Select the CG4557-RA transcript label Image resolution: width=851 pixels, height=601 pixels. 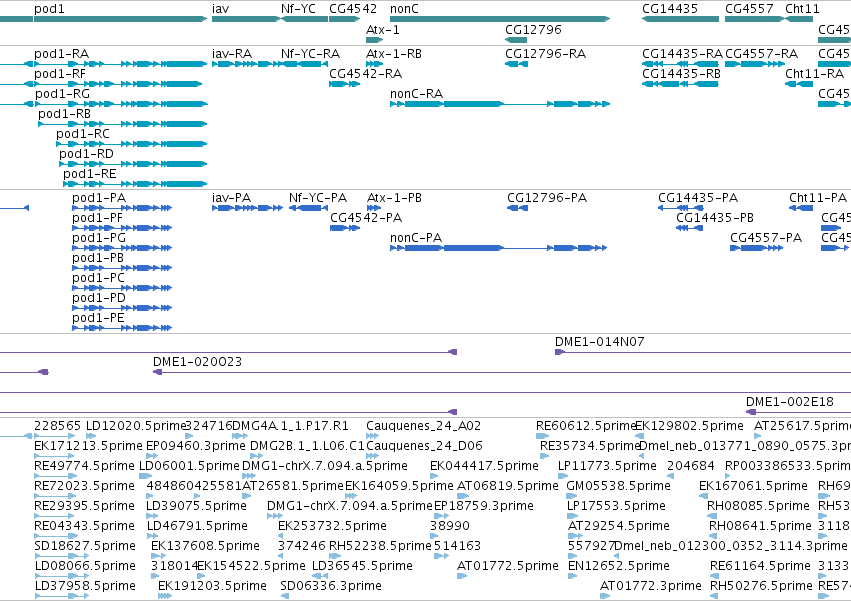(x=761, y=54)
